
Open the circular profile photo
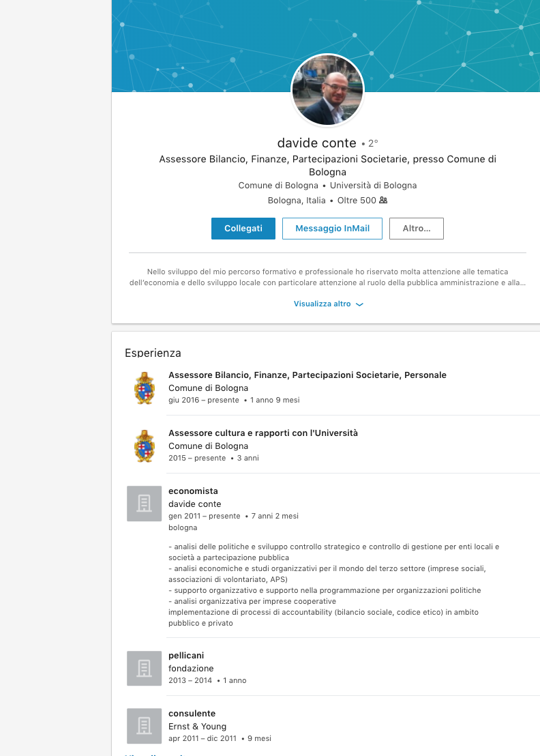pos(327,90)
